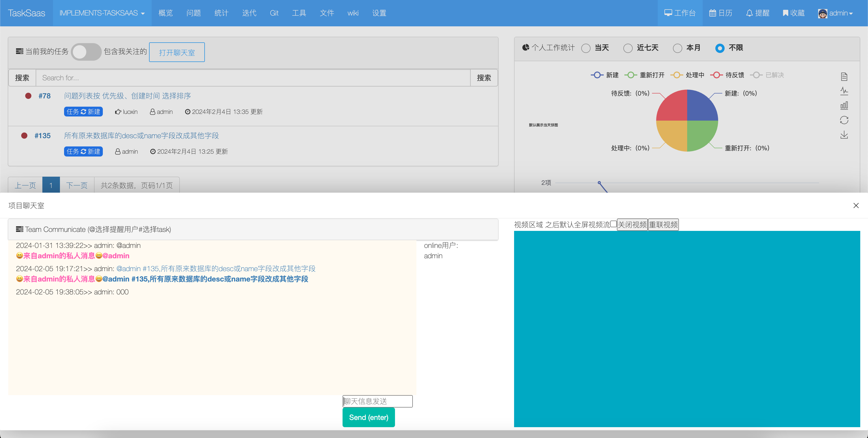Check the 默认全屏视频流 checkbox
Image resolution: width=868 pixels, height=438 pixels.
(613, 224)
